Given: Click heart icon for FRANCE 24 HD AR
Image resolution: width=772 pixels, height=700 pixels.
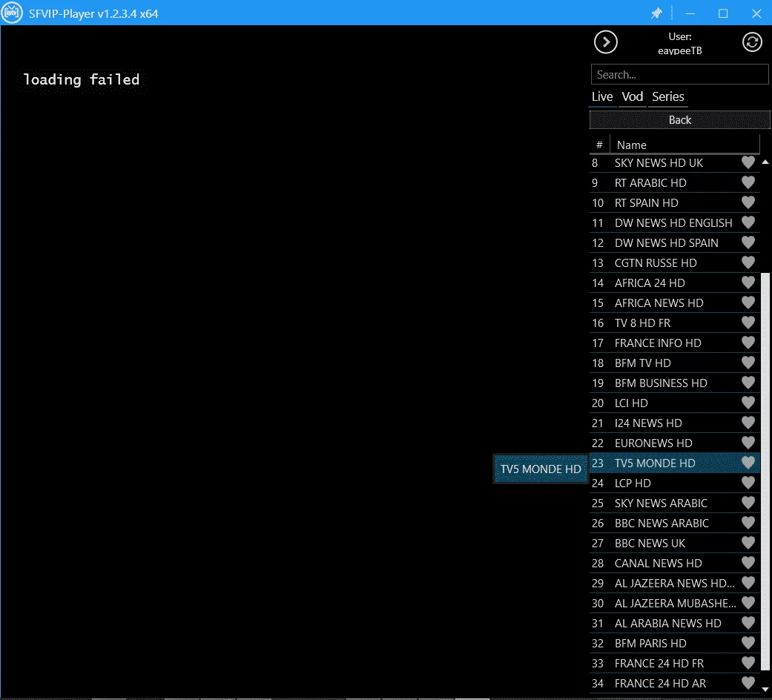Looking at the screenshot, I should pyautogui.click(x=748, y=683).
